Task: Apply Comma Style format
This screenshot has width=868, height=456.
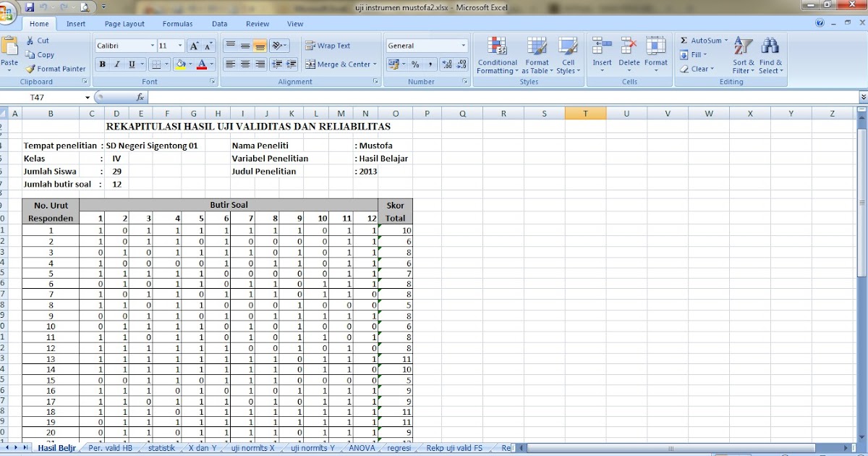Action: pos(430,64)
